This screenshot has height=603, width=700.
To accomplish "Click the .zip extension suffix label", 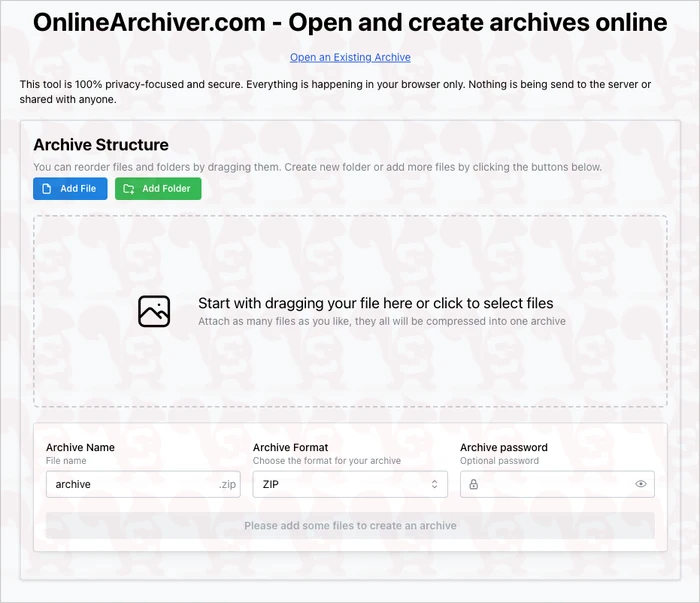I will click(x=228, y=484).
